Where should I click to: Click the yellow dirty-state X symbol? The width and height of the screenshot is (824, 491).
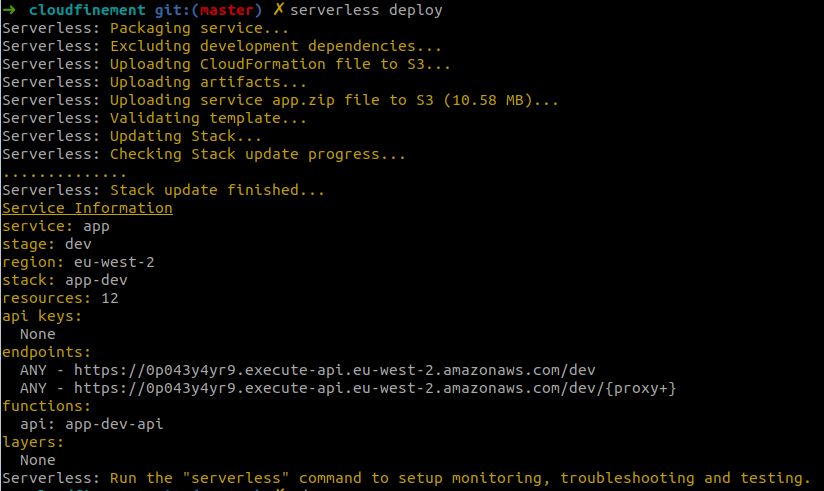(278, 9)
